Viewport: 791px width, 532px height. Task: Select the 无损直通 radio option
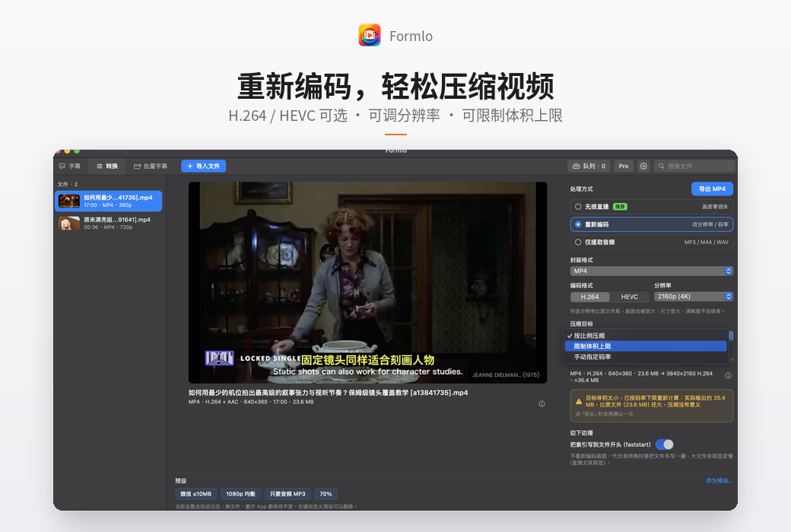[x=651, y=206]
